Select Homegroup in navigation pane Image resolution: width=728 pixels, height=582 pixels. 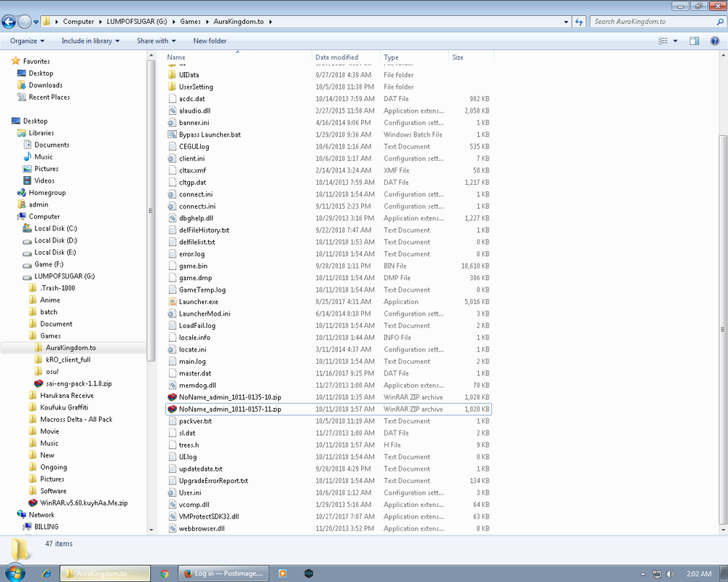coord(47,193)
